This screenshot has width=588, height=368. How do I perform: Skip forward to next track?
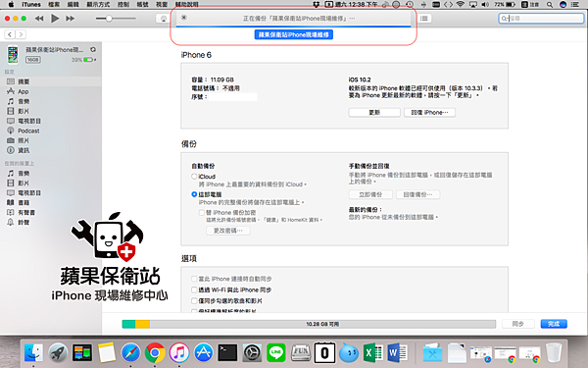coord(70,18)
